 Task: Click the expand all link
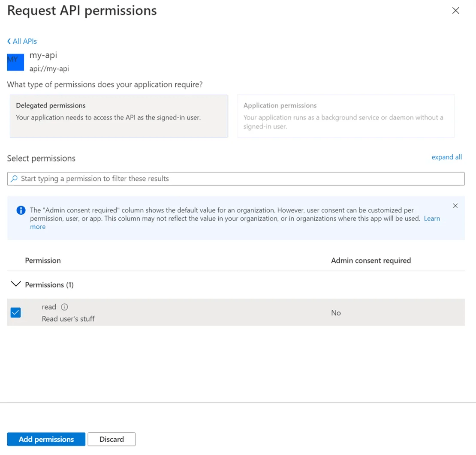(446, 157)
